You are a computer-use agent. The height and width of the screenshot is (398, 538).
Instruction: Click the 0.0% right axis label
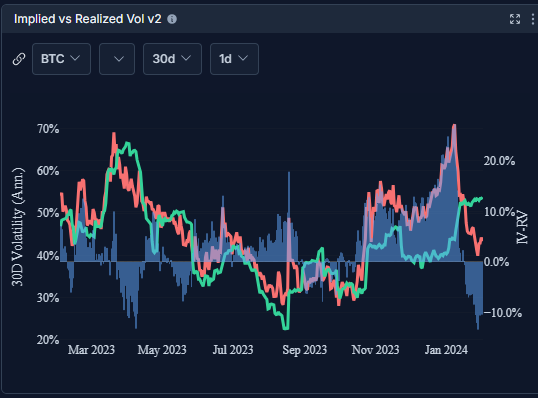(x=496, y=262)
